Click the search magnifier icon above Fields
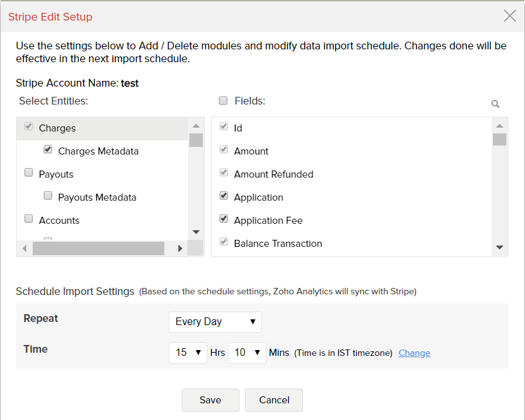Screen dimensions: 525x420 point(495,104)
